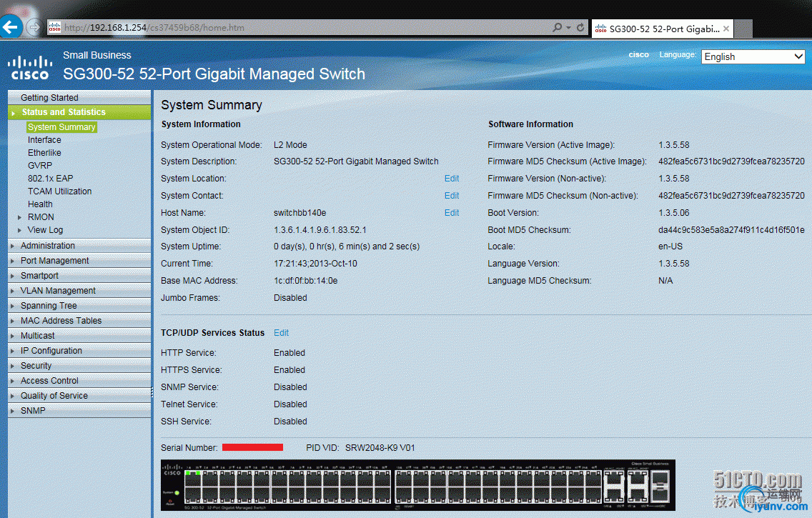Expand the Administration menu
The width and height of the screenshot is (812, 518).
click(x=79, y=245)
